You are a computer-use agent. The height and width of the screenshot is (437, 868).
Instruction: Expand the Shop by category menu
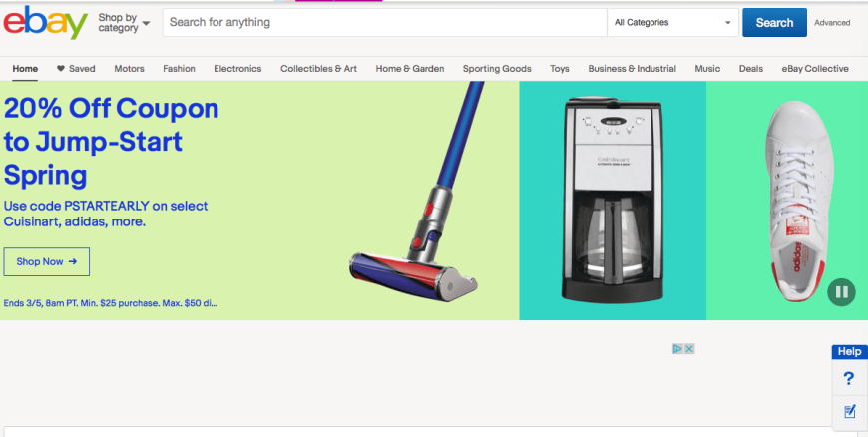click(124, 23)
